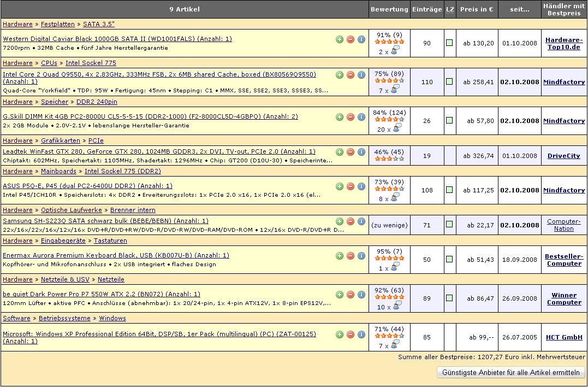Increase G.Skill DIMM Kit quantity with plus
588x387 pixels.
click(x=340, y=117)
